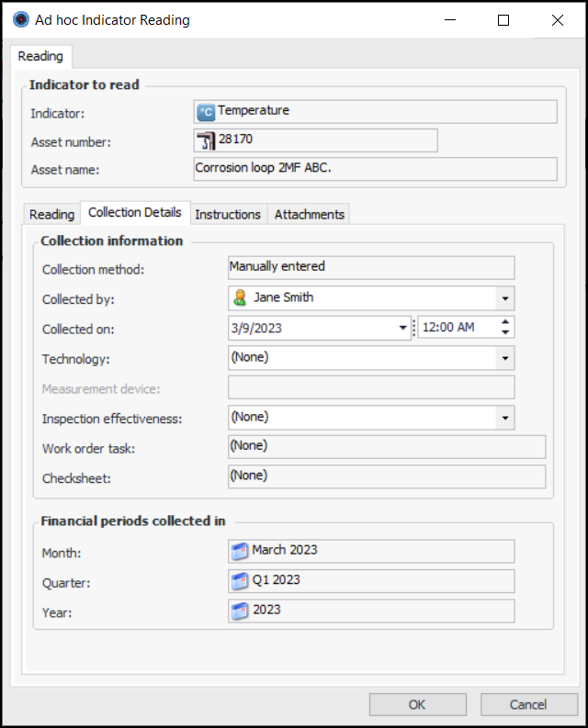The width and height of the screenshot is (588, 728).
Task: Maximize the Ad hoc Indicator Reading window
Action: [503, 20]
